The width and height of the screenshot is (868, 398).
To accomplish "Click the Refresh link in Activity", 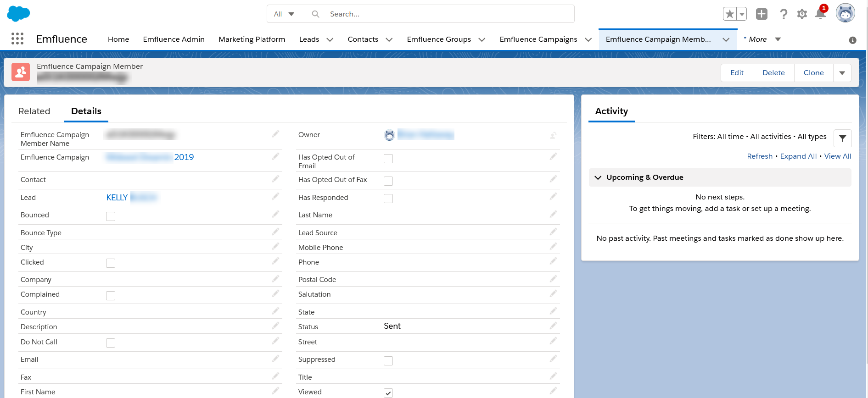I will click(760, 156).
